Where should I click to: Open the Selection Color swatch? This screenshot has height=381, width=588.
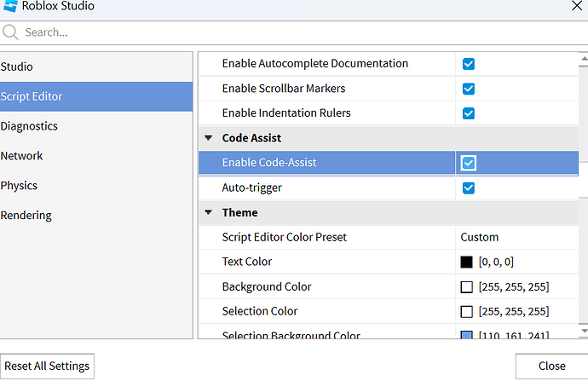[x=466, y=312]
